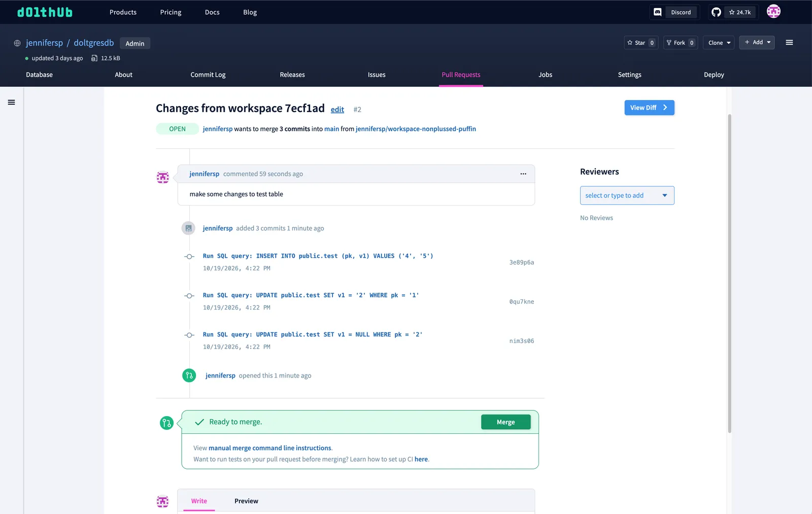The width and height of the screenshot is (812, 514).
Task: Open the CI setup 'here' link
Action: coord(421,459)
